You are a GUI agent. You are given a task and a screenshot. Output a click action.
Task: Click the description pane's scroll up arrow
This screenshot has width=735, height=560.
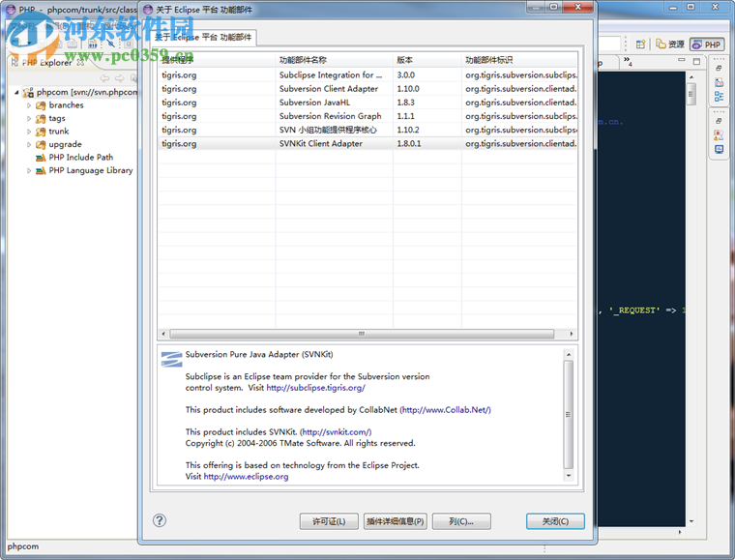[x=568, y=354]
